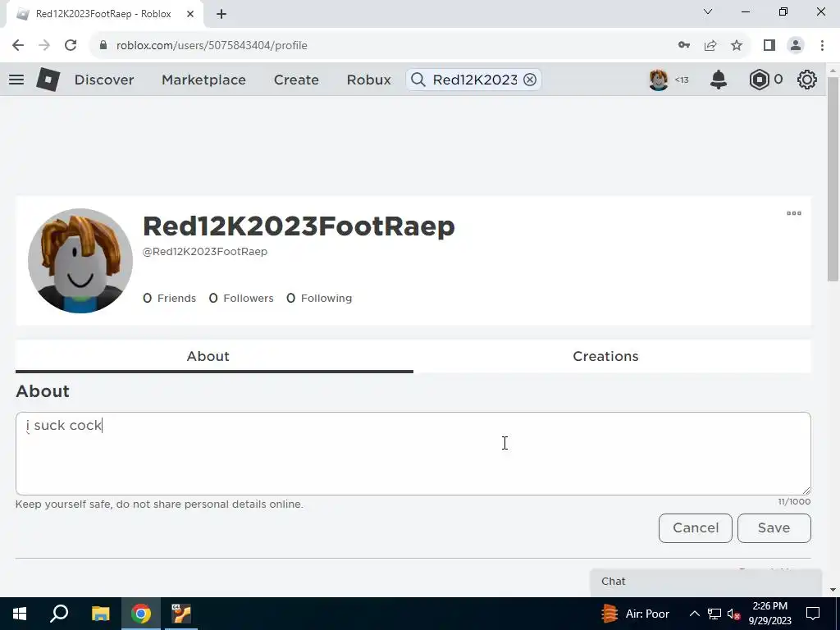Click the 11/1000 character counter
The width and height of the screenshot is (840, 630).
tap(794, 502)
